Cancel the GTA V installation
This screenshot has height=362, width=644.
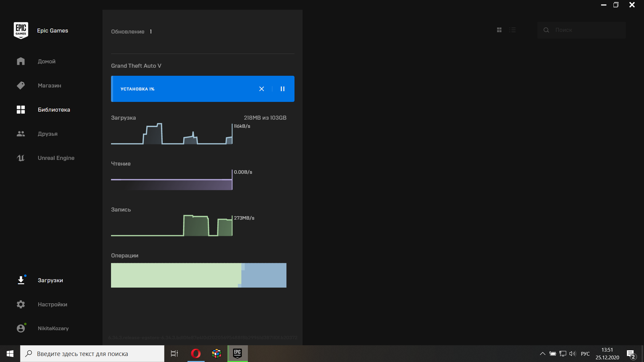point(262,89)
